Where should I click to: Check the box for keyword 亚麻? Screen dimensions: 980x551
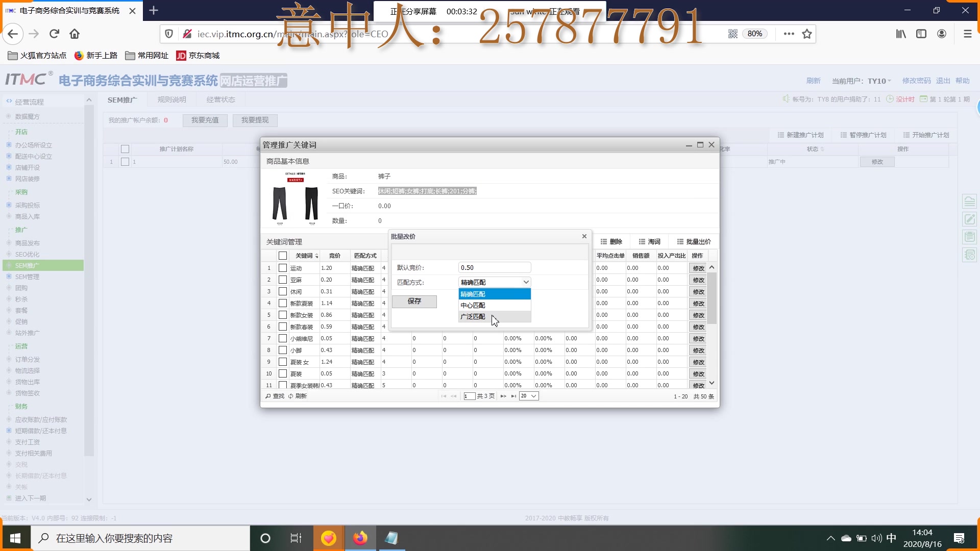(283, 280)
